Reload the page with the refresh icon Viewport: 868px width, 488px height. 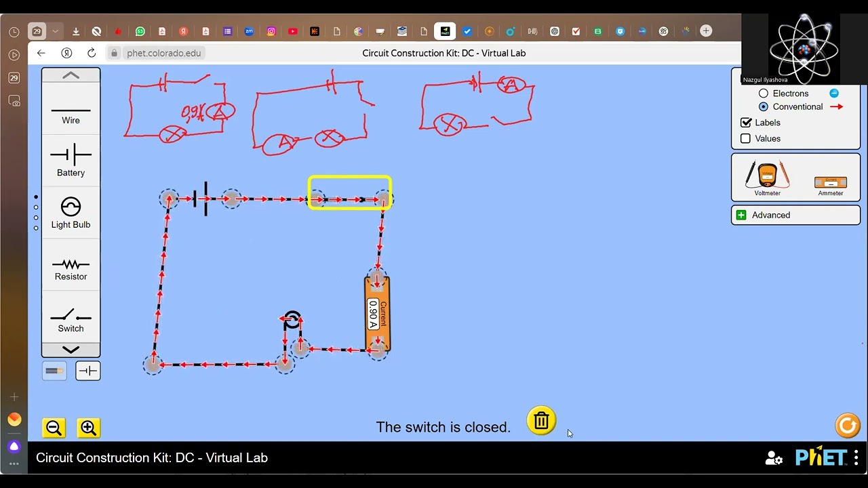[x=92, y=53]
